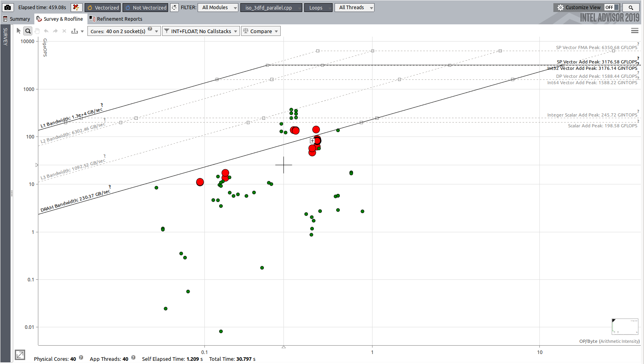Image resolution: width=644 pixels, height=364 pixels.
Task: Click the roofline mini-map thumbnail
Action: pos(625,326)
